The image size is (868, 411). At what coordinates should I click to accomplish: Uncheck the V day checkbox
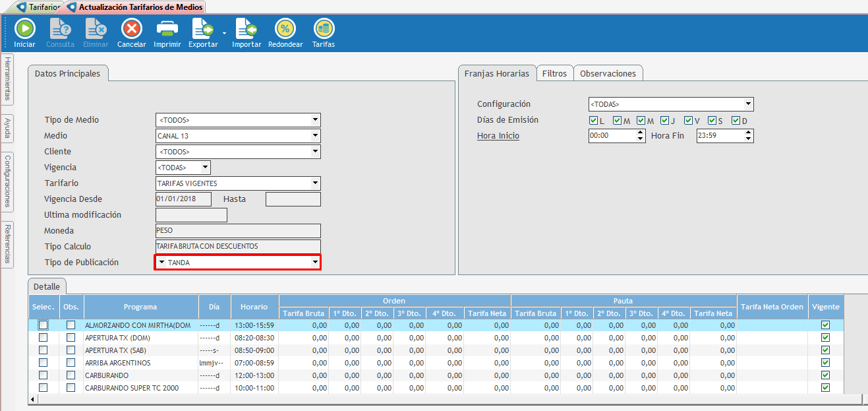pyautogui.click(x=688, y=121)
